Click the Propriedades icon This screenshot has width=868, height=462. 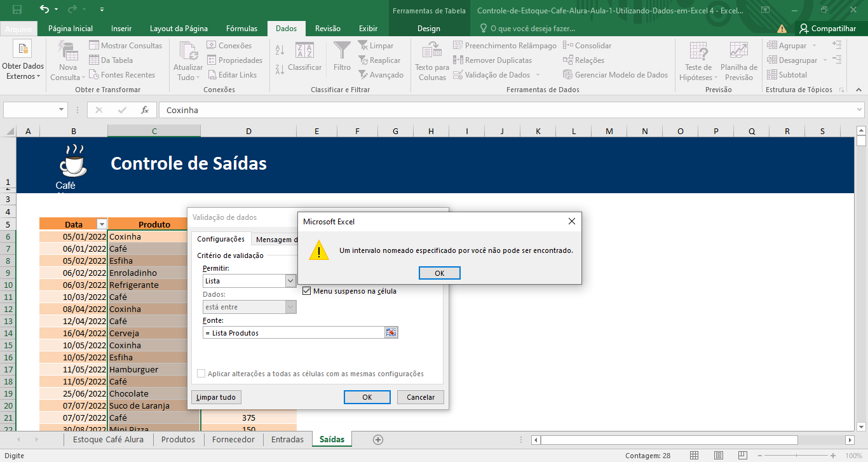tap(212, 60)
